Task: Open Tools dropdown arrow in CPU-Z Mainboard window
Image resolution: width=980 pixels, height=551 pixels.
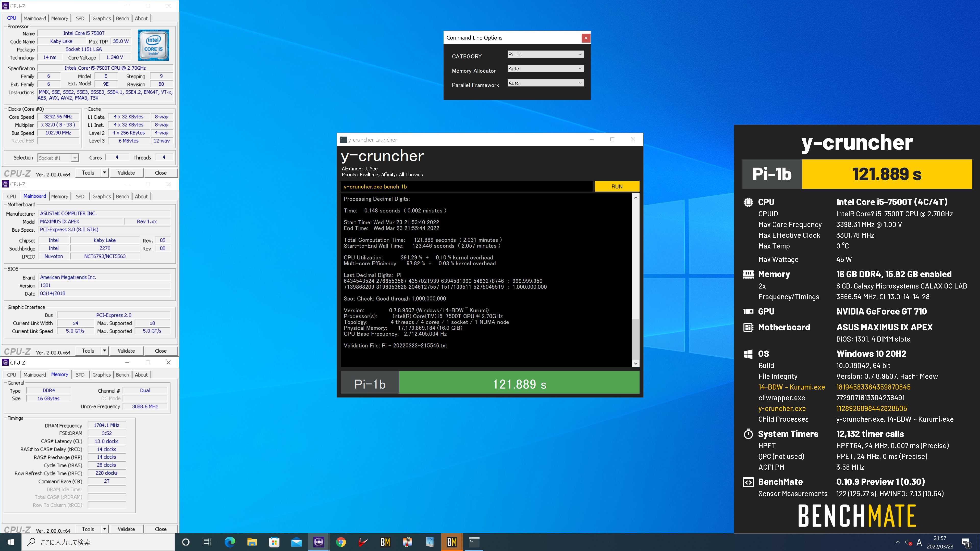Action: pyautogui.click(x=105, y=350)
